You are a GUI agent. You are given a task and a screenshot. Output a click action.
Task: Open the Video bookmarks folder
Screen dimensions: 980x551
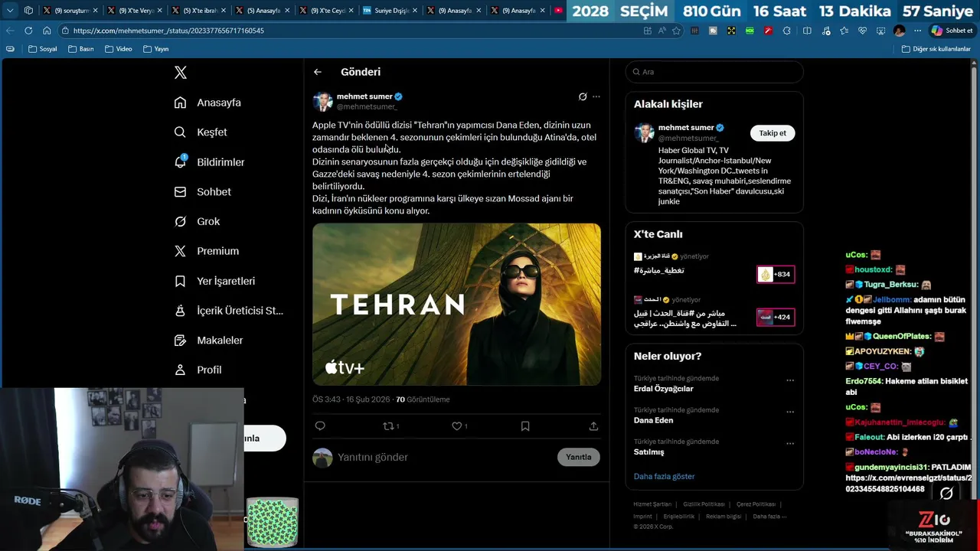pyautogui.click(x=119, y=49)
